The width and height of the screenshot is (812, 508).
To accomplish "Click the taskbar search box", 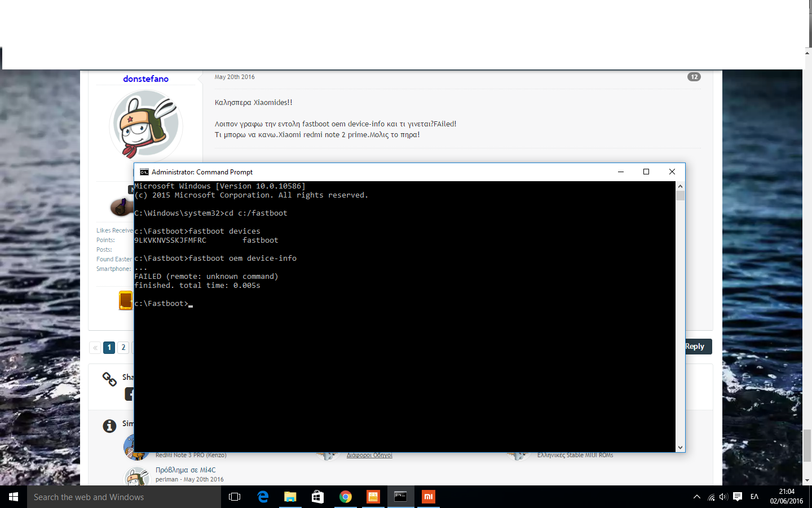I will 124,497.
